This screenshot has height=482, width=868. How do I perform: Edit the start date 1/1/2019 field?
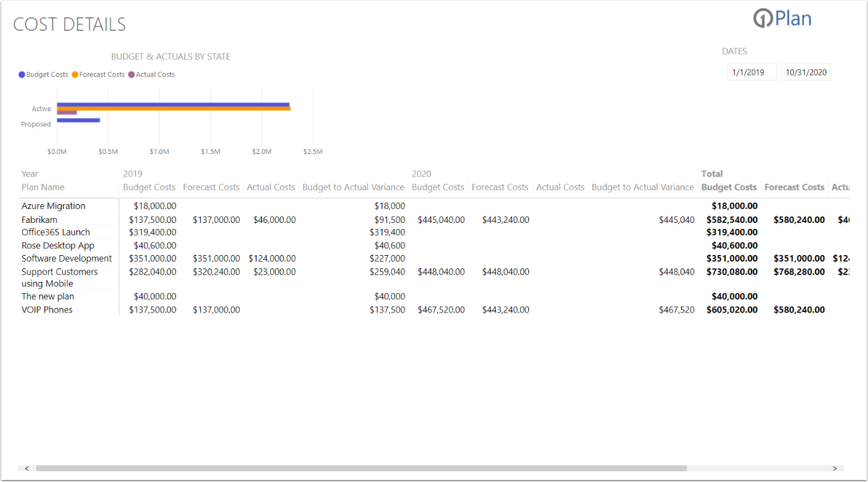pos(751,72)
